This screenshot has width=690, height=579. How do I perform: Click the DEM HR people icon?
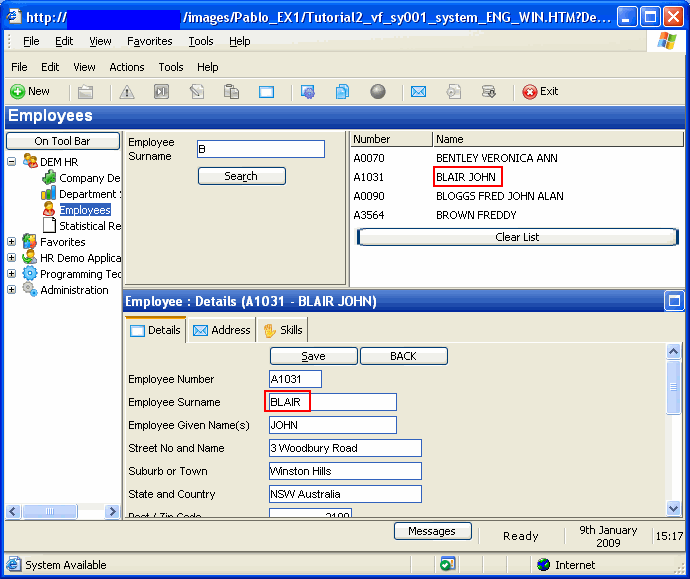30,161
